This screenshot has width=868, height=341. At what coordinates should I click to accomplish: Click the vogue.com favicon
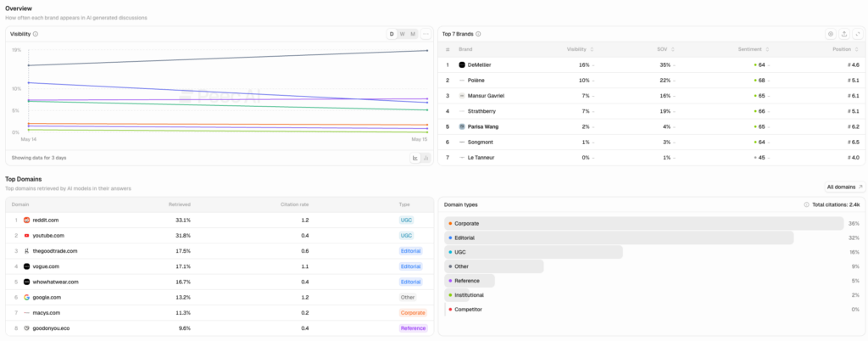tap(26, 266)
